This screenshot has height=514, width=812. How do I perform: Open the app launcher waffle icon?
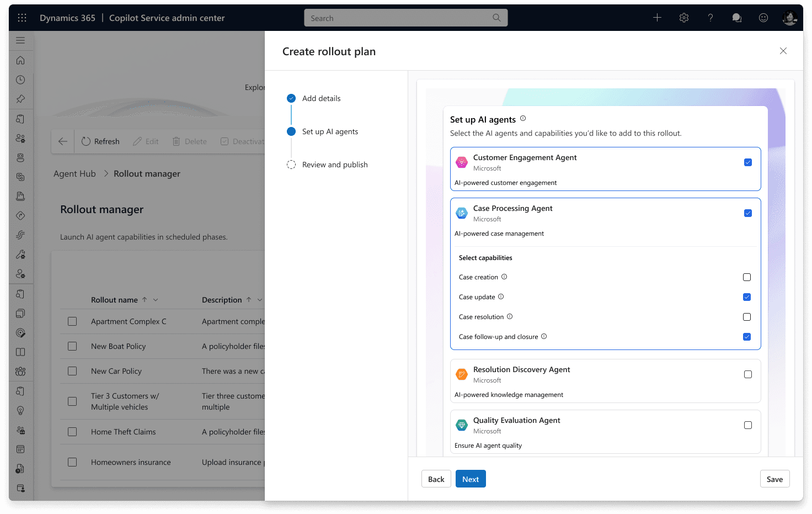click(22, 18)
